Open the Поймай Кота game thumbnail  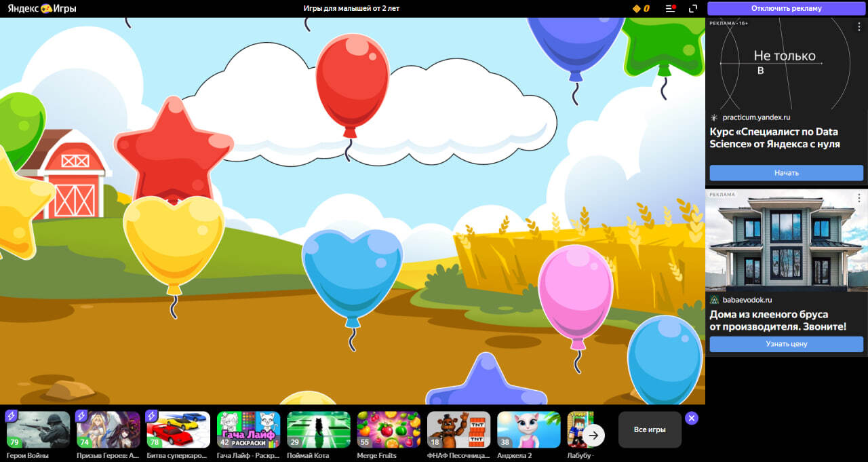pos(319,429)
